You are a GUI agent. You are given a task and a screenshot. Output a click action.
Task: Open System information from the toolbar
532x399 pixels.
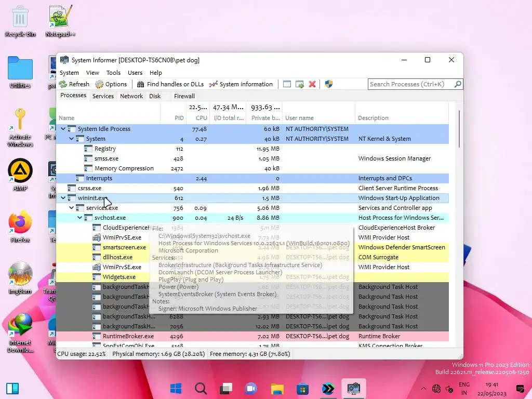[x=241, y=84]
